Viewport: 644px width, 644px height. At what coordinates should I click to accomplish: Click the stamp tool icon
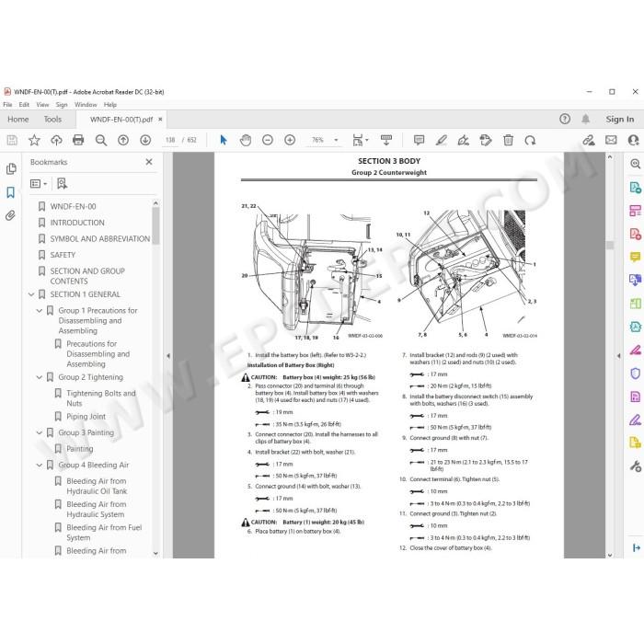[x=486, y=140]
